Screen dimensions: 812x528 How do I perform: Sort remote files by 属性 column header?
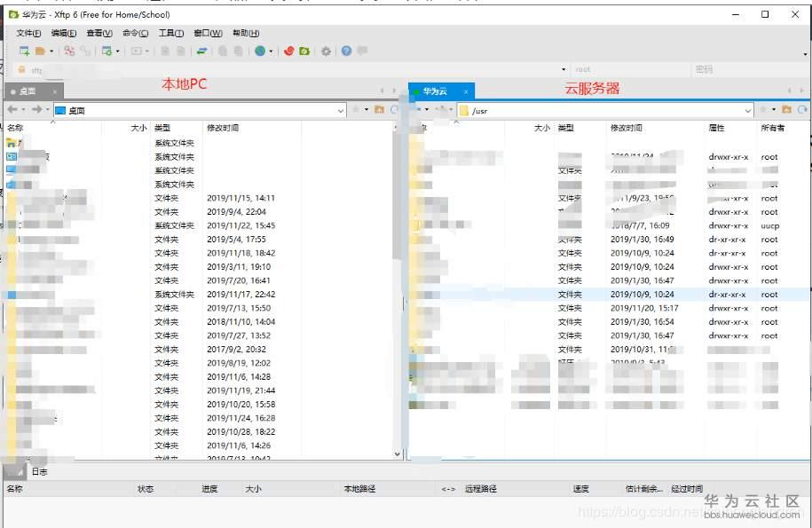717,128
